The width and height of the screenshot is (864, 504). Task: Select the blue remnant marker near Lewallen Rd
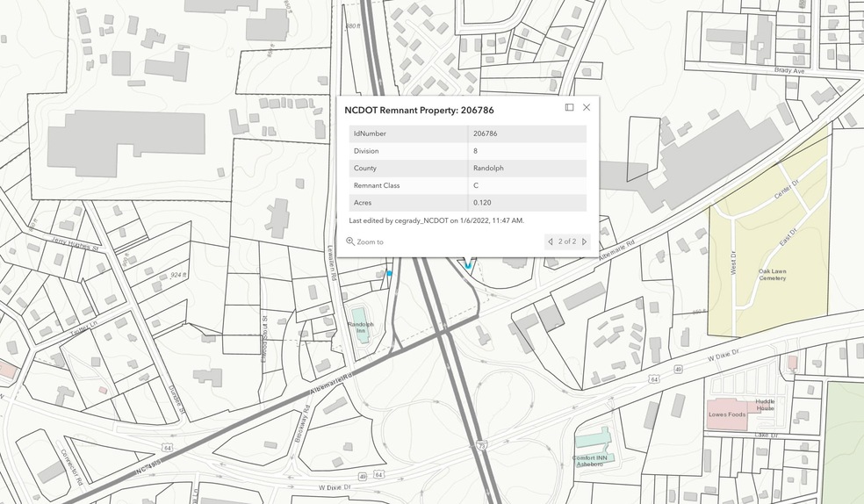coord(390,274)
